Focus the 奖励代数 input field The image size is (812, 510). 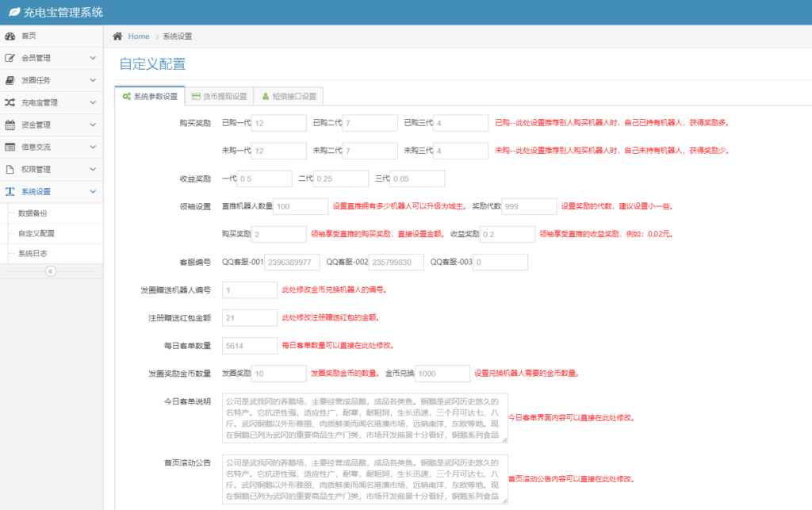(x=529, y=206)
